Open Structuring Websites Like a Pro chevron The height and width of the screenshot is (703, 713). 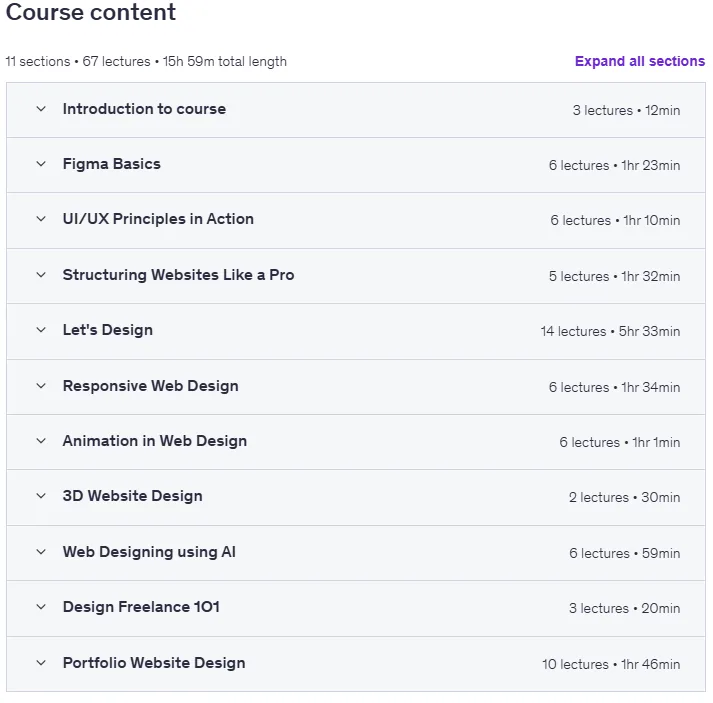click(x=41, y=275)
